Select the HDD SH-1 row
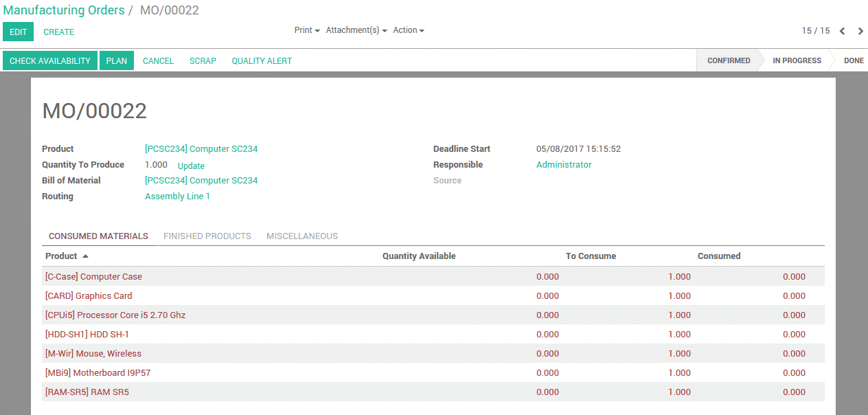Viewport: 868px width, 415px height. pyautogui.click(x=433, y=334)
